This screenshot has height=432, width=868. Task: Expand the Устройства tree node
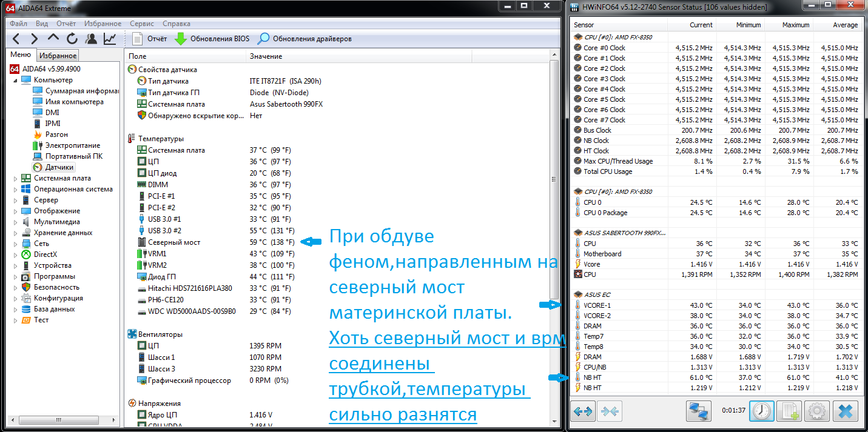point(16,265)
